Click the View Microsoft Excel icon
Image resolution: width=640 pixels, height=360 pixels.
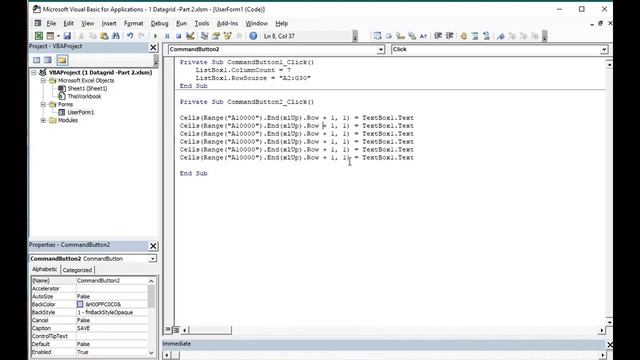pos(38,36)
